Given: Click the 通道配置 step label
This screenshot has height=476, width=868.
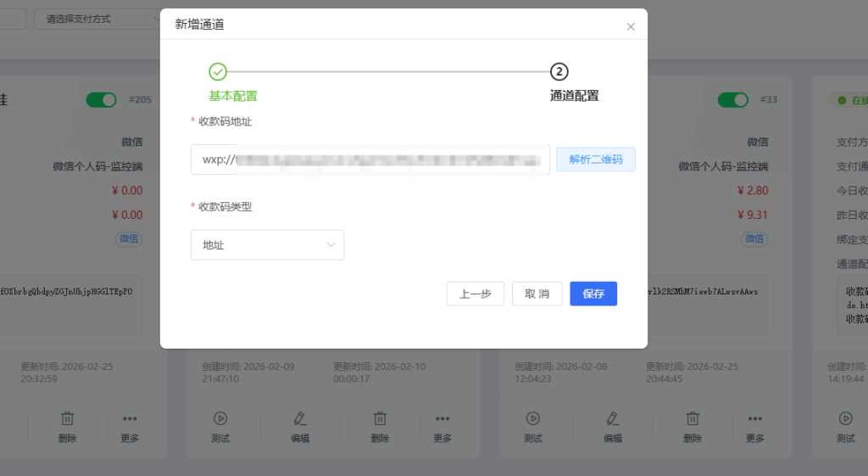Looking at the screenshot, I should [x=574, y=96].
